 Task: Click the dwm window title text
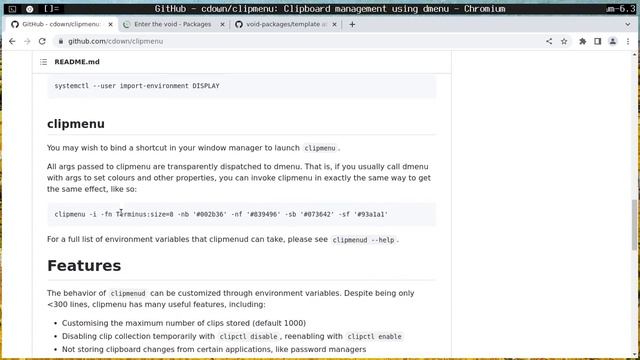pos(330,9)
